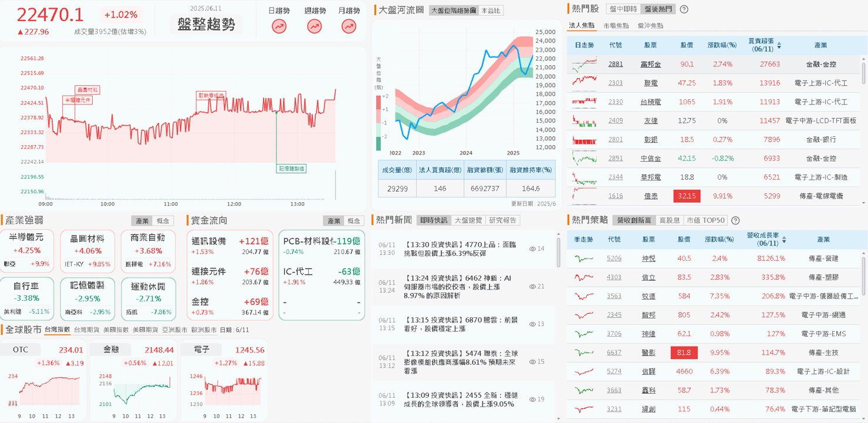Open 台積電 stock name link
The image size is (868, 423).
pyautogui.click(x=650, y=102)
